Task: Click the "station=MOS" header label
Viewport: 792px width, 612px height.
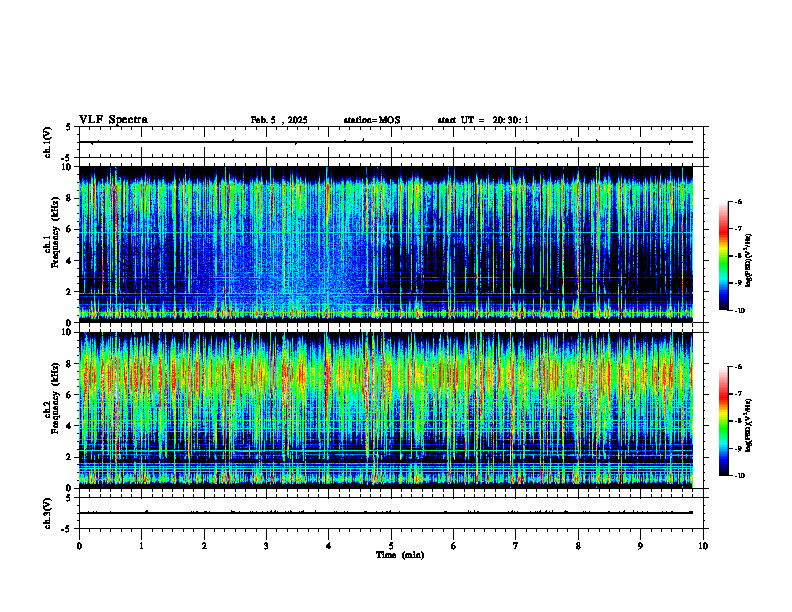Action: [x=372, y=120]
